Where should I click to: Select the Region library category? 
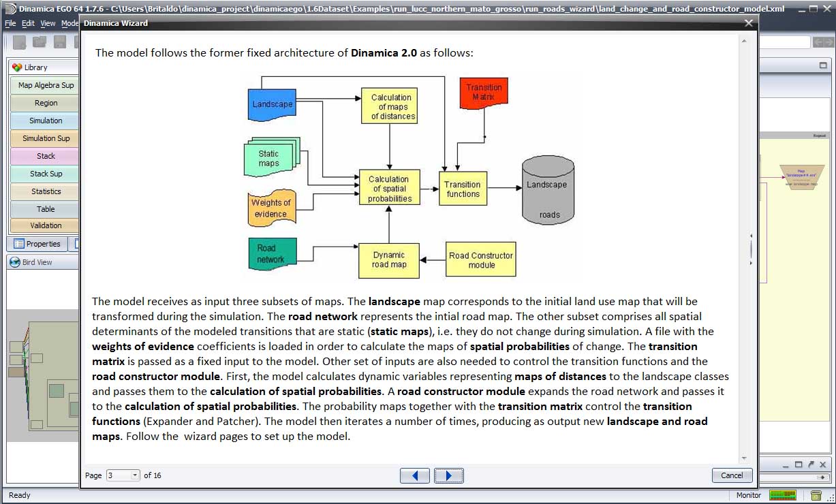[x=46, y=103]
